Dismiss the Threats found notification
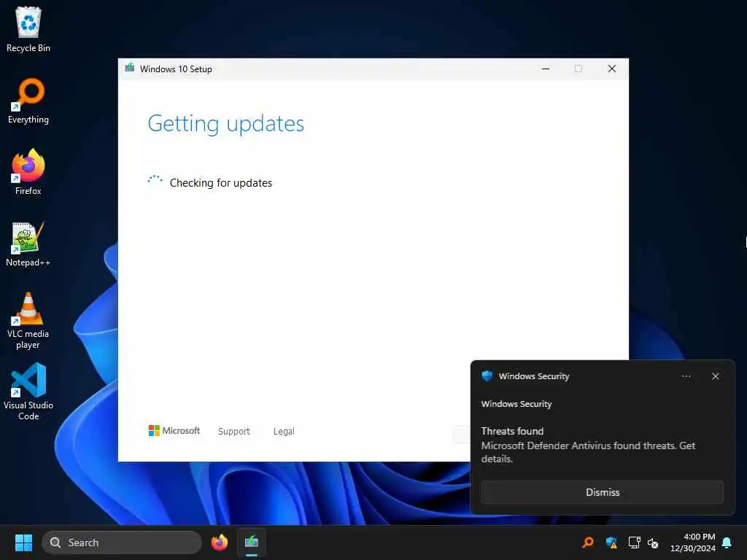 tap(602, 492)
